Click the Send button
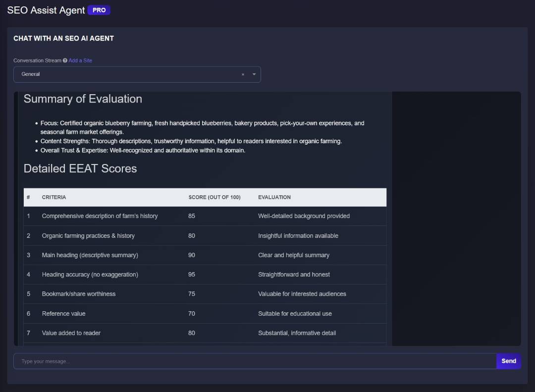 click(508, 361)
